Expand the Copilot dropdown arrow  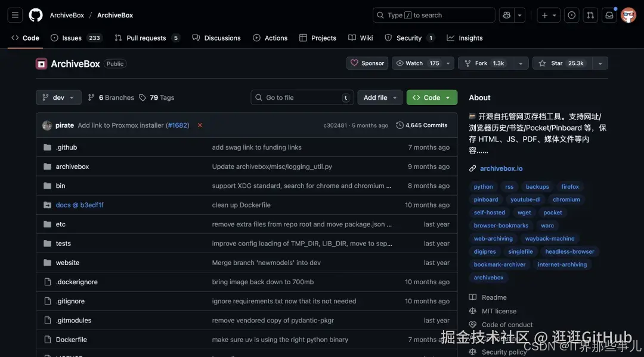[x=519, y=15]
